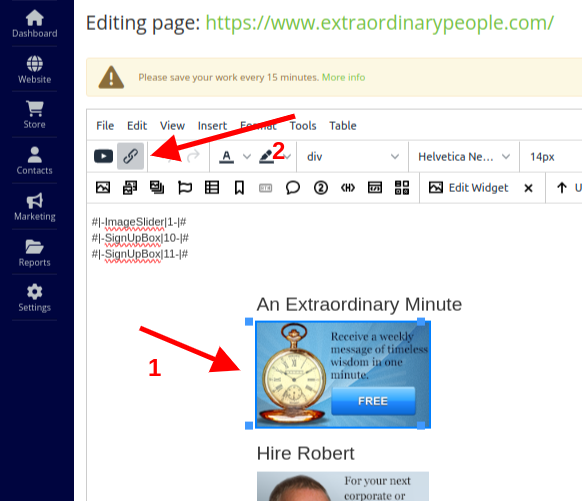Screen dimensions: 582x501
Task: Select the pocket watch Extraordinary Minute image
Action: click(x=343, y=374)
